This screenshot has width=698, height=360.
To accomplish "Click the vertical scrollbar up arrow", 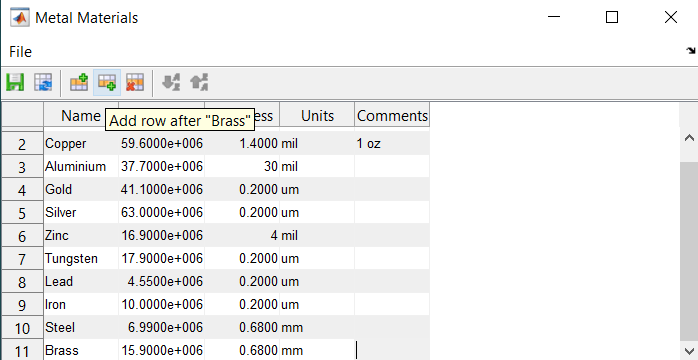I will click(x=689, y=138).
